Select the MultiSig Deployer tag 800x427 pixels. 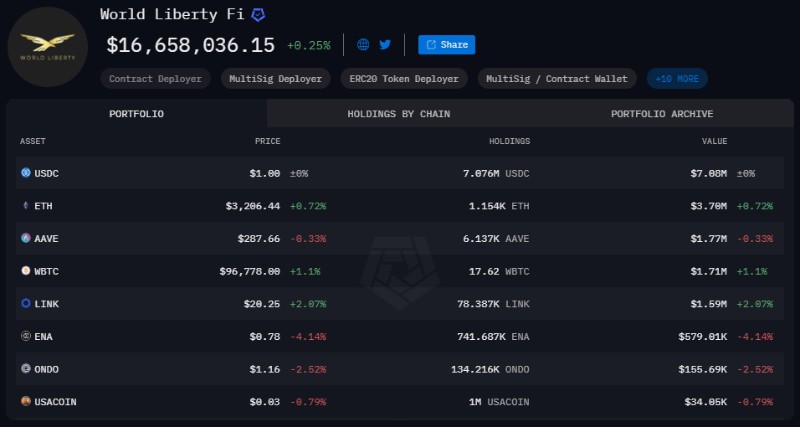click(x=275, y=78)
